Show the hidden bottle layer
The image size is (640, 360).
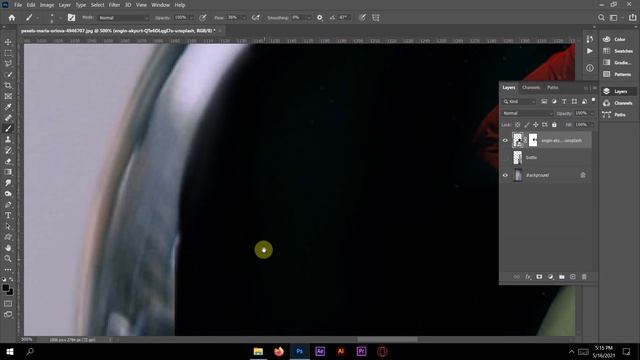pos(505,158)
